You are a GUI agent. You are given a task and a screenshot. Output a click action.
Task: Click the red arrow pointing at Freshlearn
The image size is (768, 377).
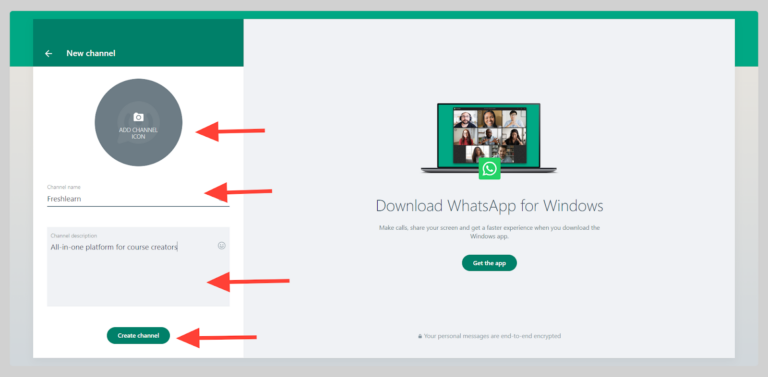click(x=238, y=191)
